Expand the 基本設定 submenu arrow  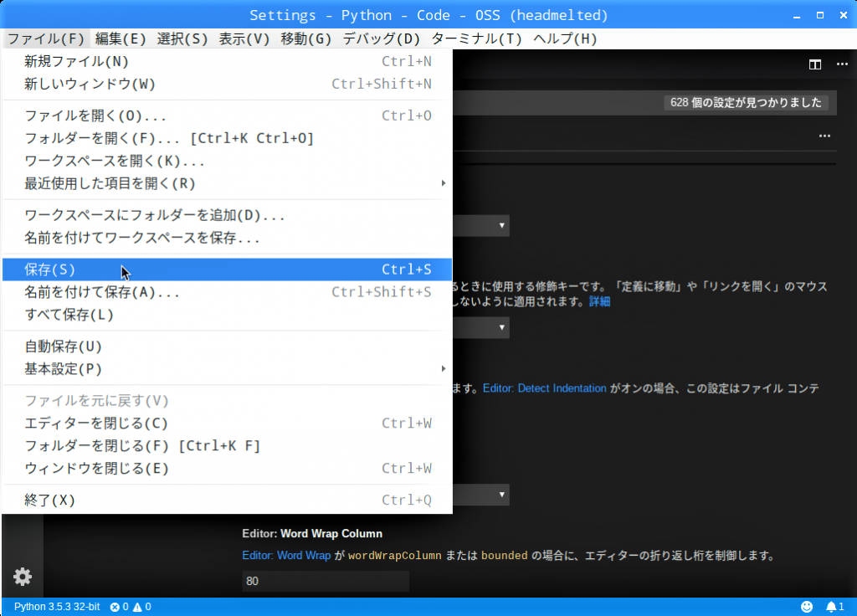click(444, 369)
